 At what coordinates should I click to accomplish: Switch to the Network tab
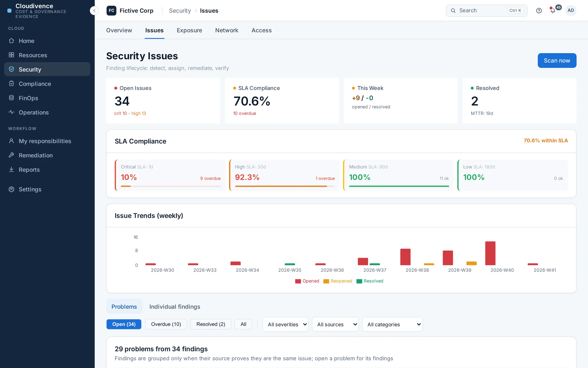tap(227, 30)
